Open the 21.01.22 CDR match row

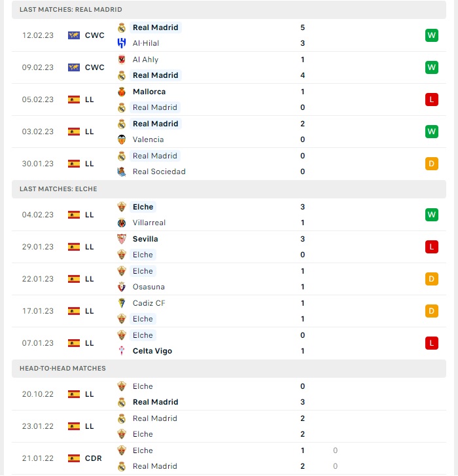click(229, 458)
